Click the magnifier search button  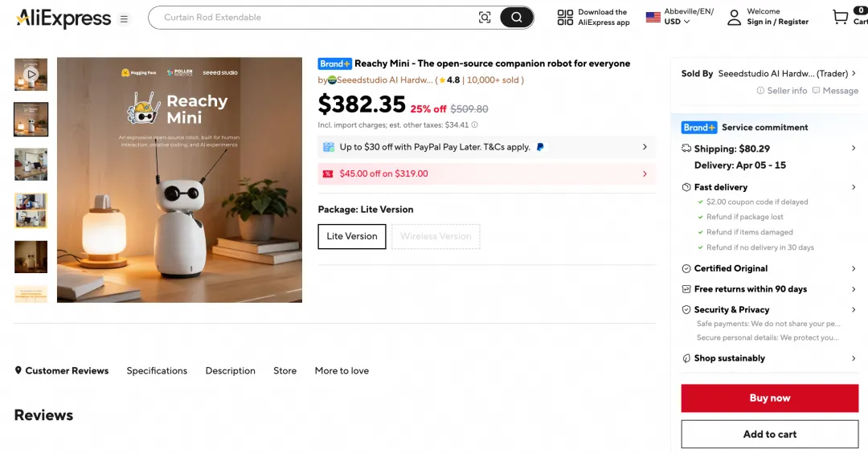[517, 18]
